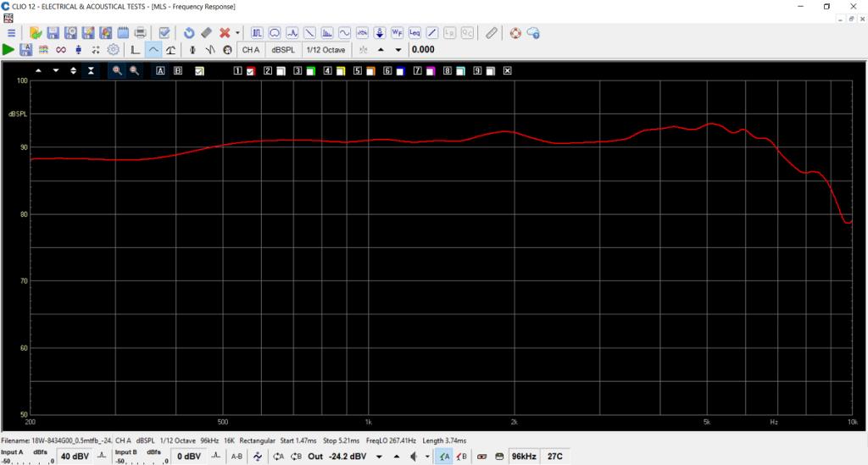
Task: Click level shift down arrow beside 0.000
Action: [x=398, y=50]
